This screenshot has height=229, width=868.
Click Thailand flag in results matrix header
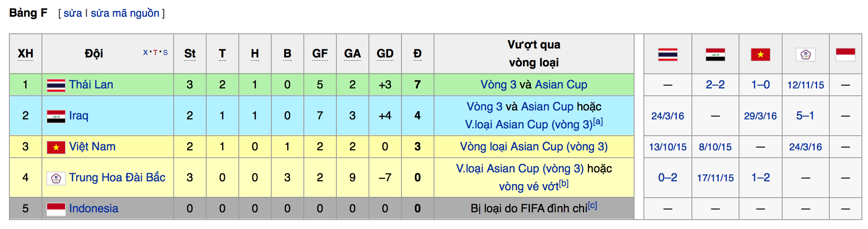tap(667, 54)
